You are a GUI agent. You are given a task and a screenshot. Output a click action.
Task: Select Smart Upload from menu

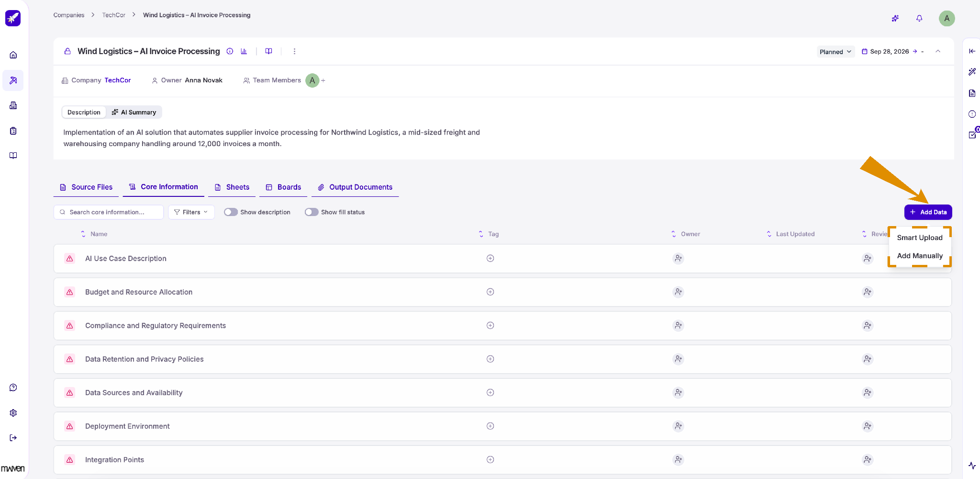pyautogui.click(x=920, y=238)
